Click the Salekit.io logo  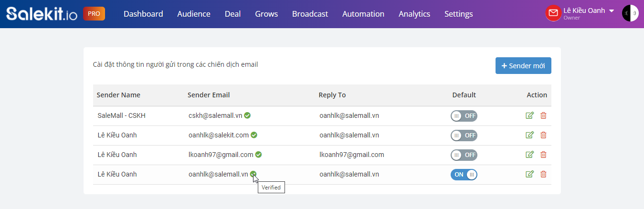[42, 14]
